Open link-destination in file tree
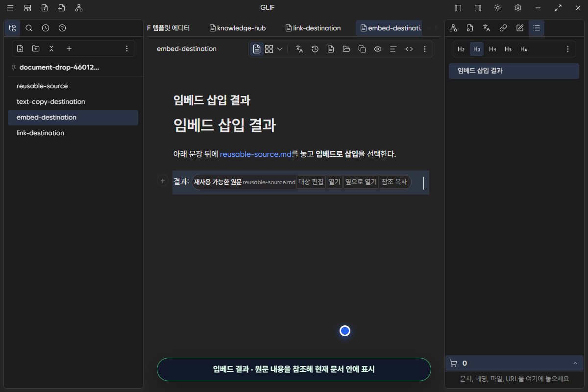This screenshot has height=392, width=588. point(73,133)
